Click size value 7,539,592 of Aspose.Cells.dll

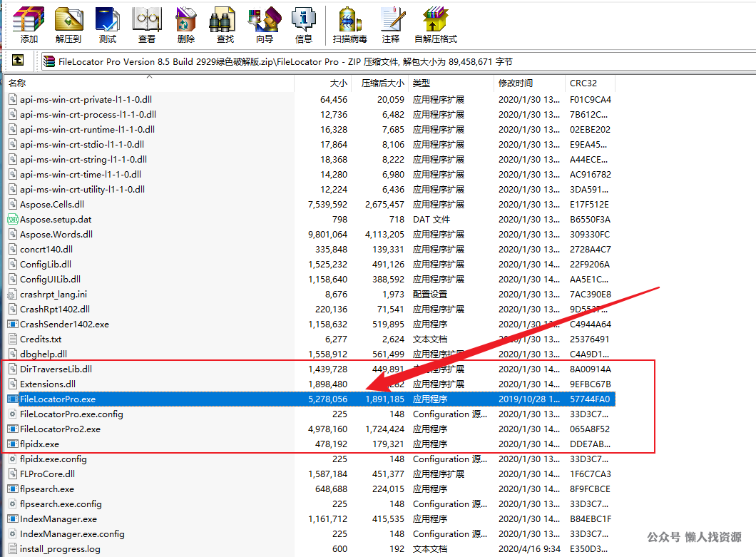pyautogui.click(x=328, y=204)
